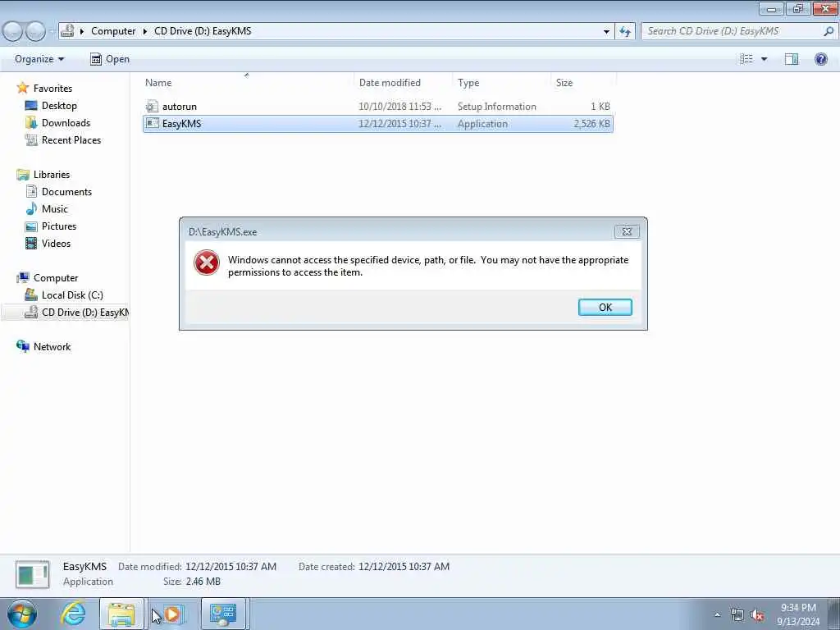Select the EasyKMS application file
Image resolution: width=840 pixels, height=630 pixels.
tap(377, 123)
